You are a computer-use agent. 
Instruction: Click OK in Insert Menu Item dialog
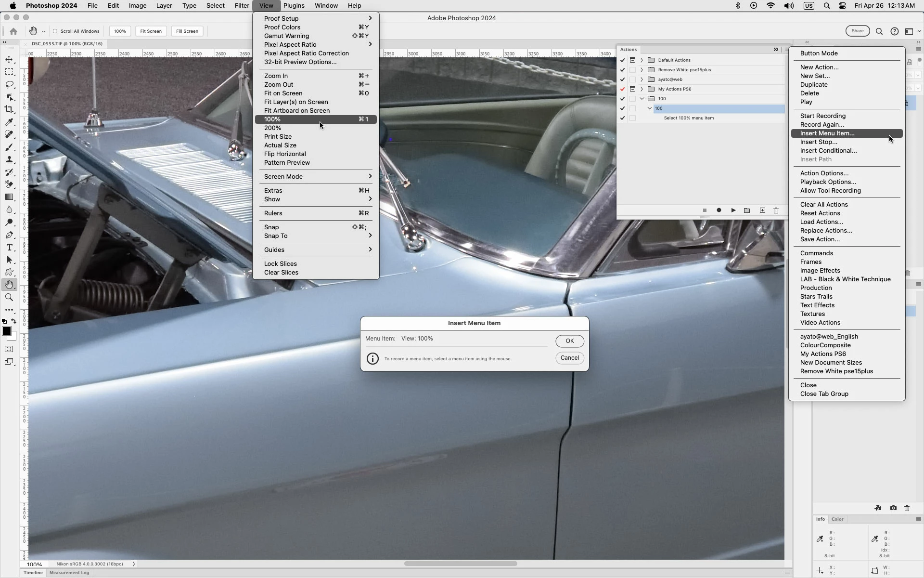[x=569, y=341]
